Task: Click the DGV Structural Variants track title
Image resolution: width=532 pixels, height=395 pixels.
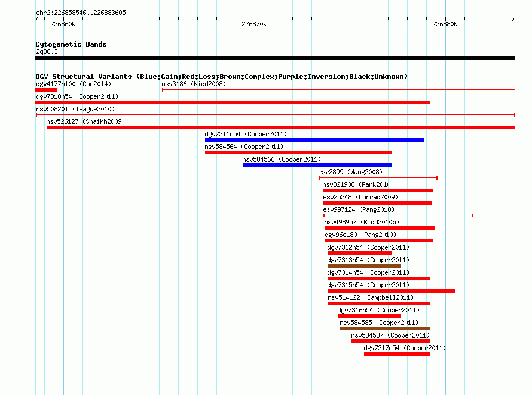Action: (222, 77)
